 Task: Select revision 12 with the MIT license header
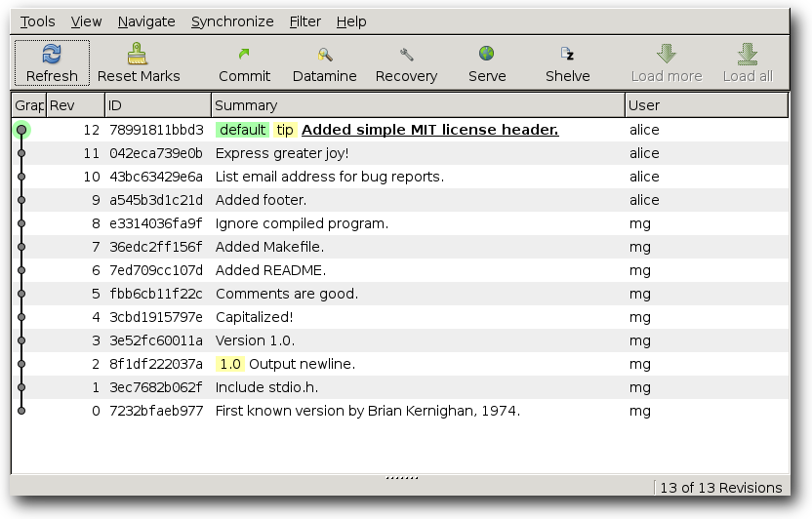click(400, 130)
